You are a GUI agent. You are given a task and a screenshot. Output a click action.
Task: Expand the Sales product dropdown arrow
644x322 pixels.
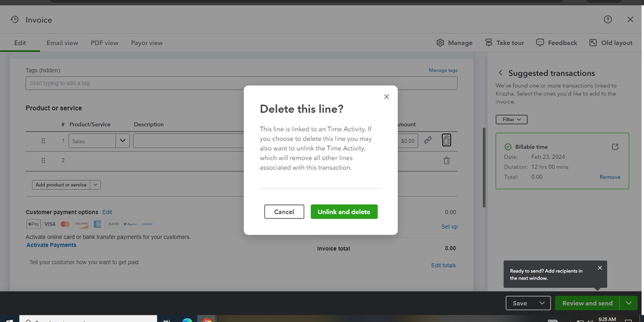click(122, 140)
